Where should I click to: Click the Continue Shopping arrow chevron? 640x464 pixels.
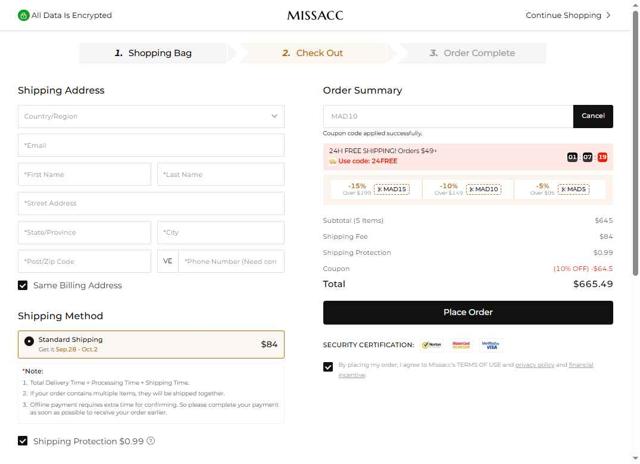(x=608, y=15)
